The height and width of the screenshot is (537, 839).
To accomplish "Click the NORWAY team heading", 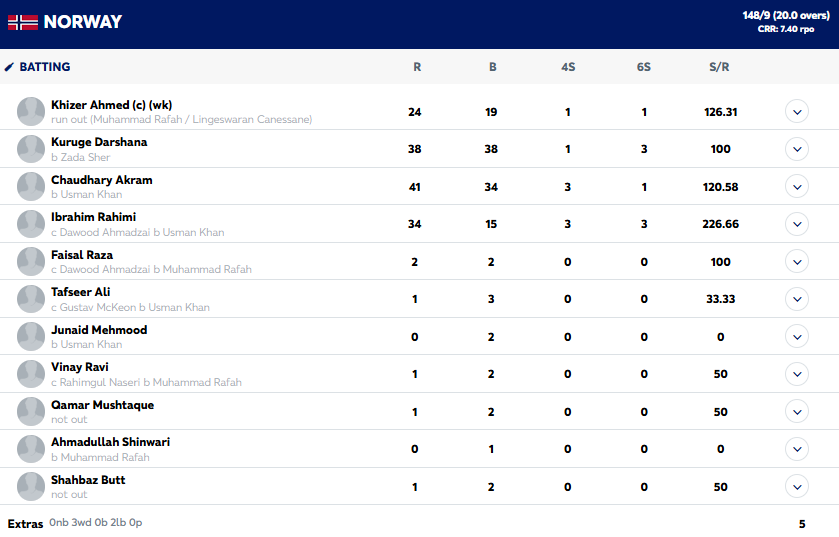I will pyautogui.click(x=83, y=22).
